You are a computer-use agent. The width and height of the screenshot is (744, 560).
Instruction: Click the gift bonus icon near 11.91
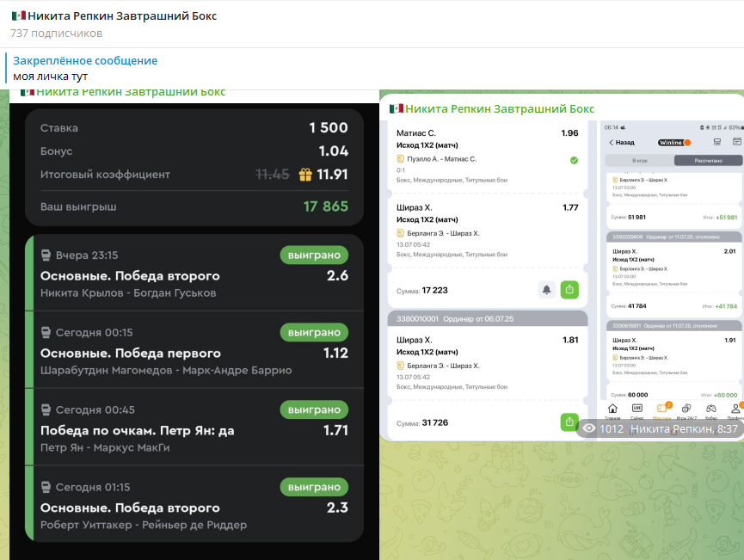pos(305,175)
